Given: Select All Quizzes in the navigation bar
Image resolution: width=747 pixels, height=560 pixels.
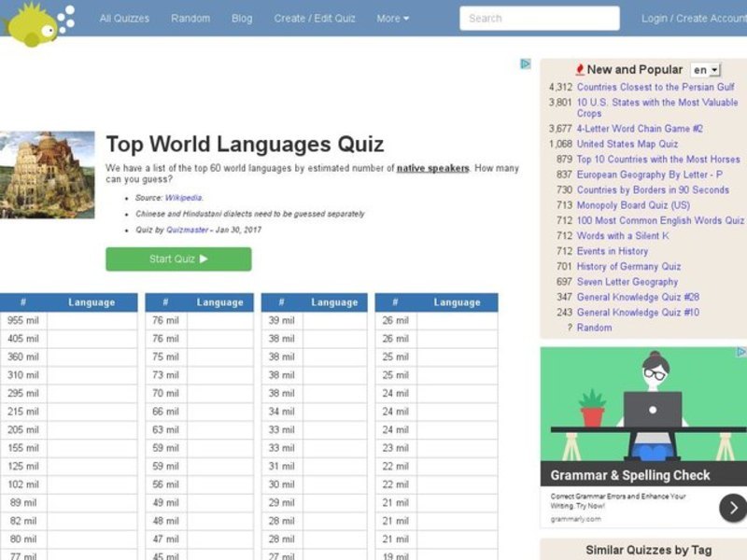Looking at the screenshot, I should pos(123,18).
